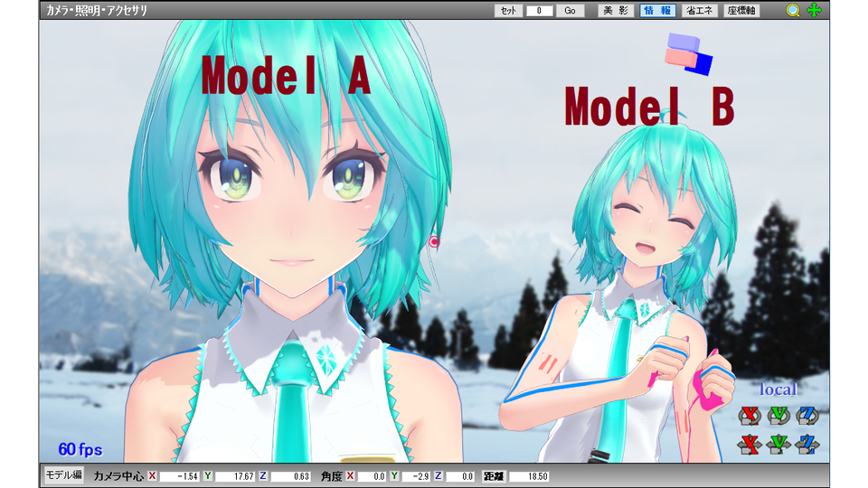Click the local coordinate mode label

coord(778,389)
